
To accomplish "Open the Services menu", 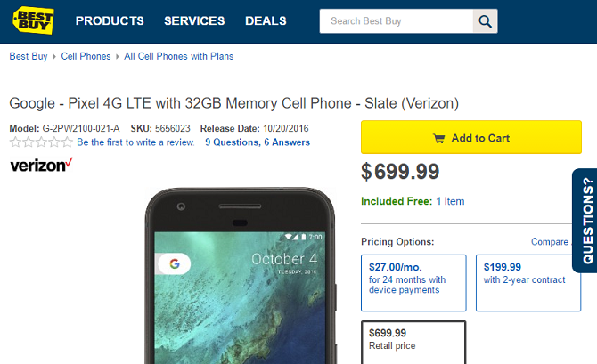I will (194, 20).
